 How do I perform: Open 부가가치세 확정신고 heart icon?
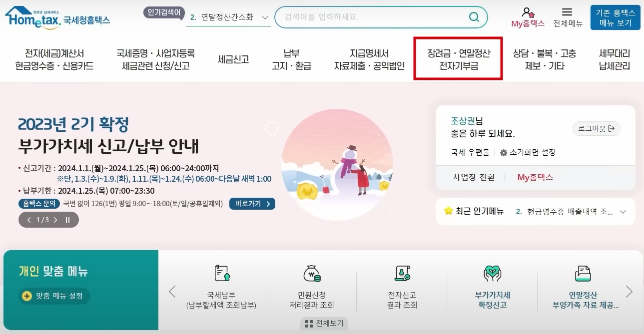(493, 274)
